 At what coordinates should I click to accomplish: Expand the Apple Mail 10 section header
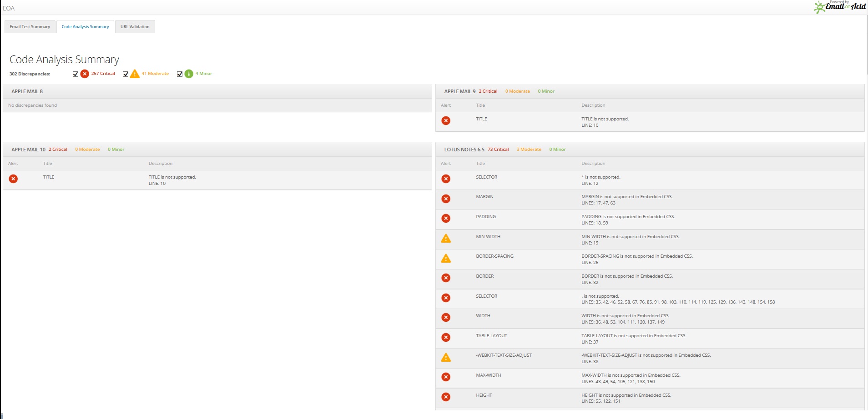[x=28, y=150]
